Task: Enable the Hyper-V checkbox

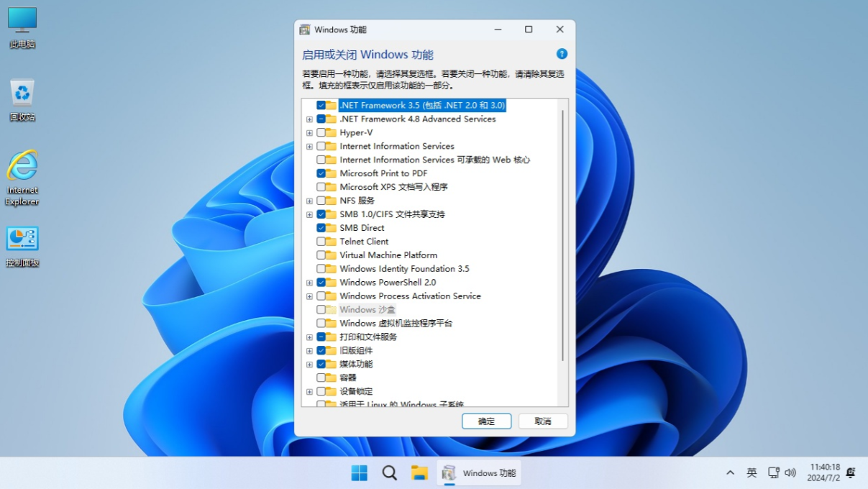Action: (x=321, y=132)
